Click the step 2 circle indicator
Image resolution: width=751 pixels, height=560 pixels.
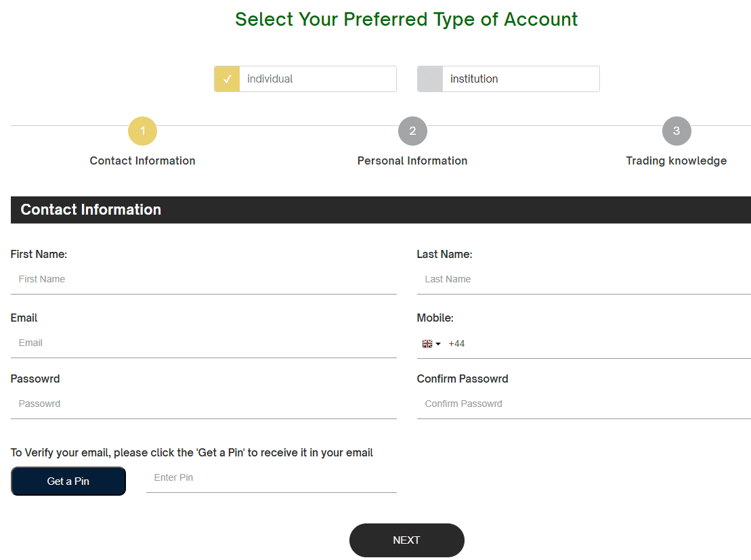pos(412,131)
